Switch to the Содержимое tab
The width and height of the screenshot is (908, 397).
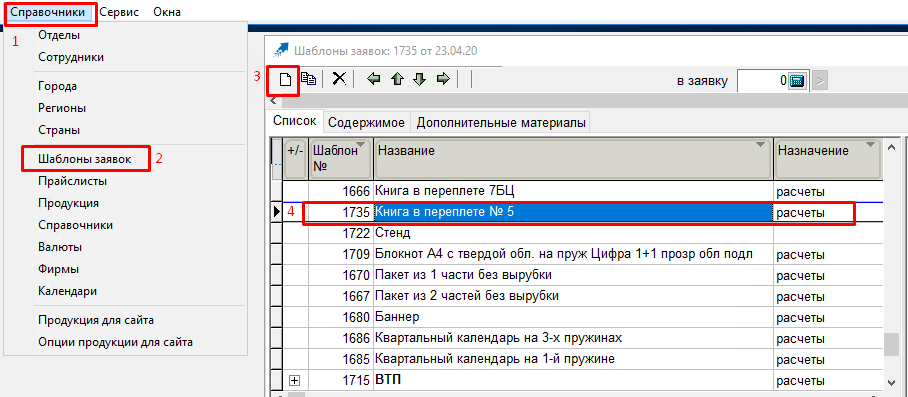pos(366,123)
